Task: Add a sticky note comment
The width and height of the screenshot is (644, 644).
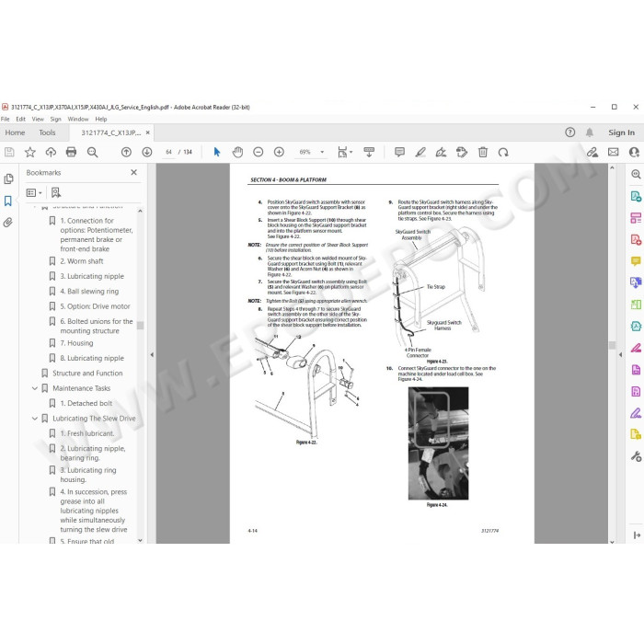Action: click(x=399, y=153)
